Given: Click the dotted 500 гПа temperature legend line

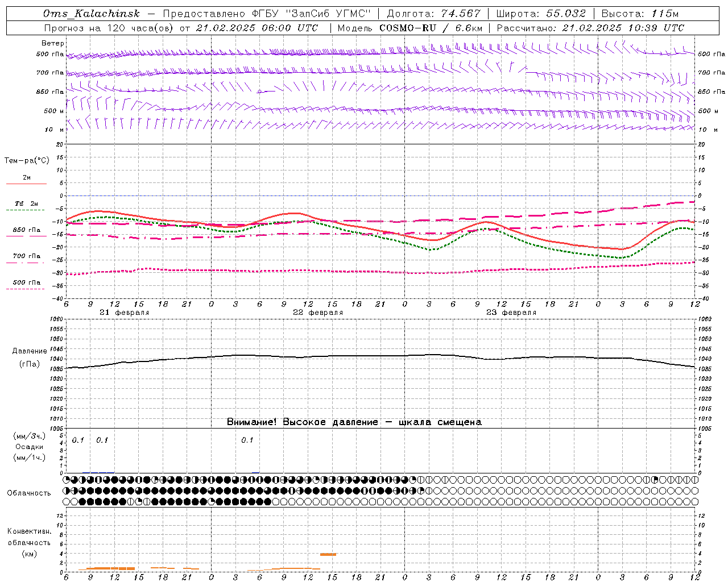Looking at the screenshot, I should tap(25, 289).
